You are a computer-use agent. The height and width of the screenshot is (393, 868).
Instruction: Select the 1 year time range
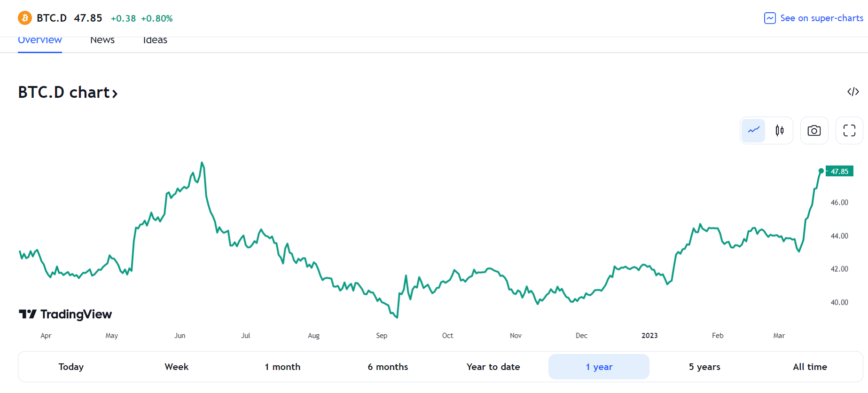tap(599, 367)
